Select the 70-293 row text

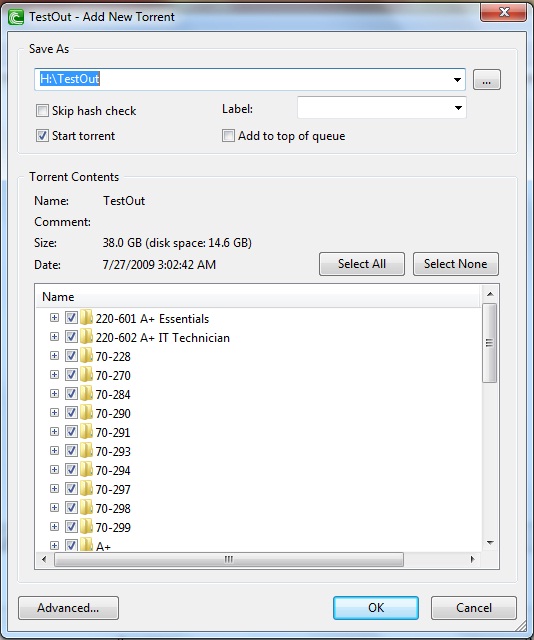113,451
